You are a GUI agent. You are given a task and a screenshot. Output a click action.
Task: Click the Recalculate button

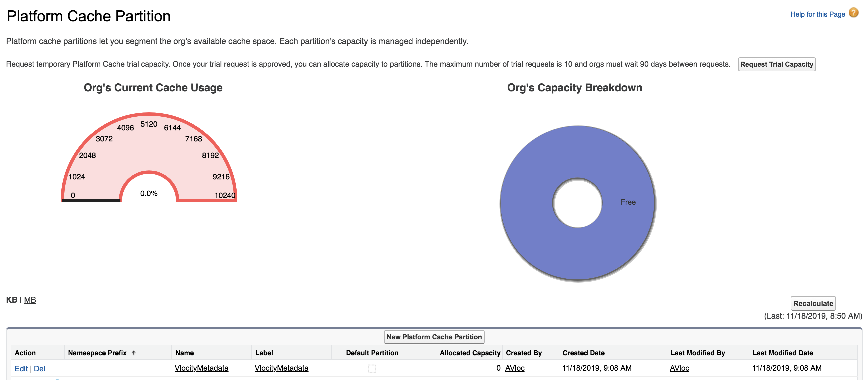[813, 303]
